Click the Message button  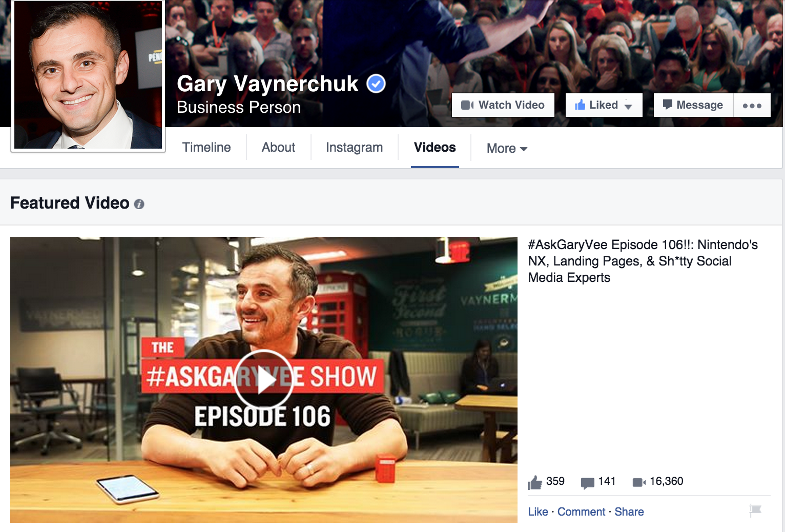click(693, 105)
